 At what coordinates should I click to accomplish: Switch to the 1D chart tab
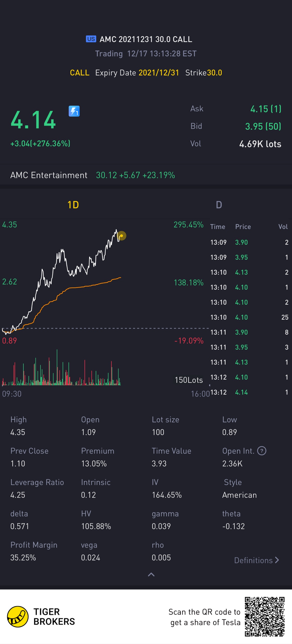pos(73,205)
